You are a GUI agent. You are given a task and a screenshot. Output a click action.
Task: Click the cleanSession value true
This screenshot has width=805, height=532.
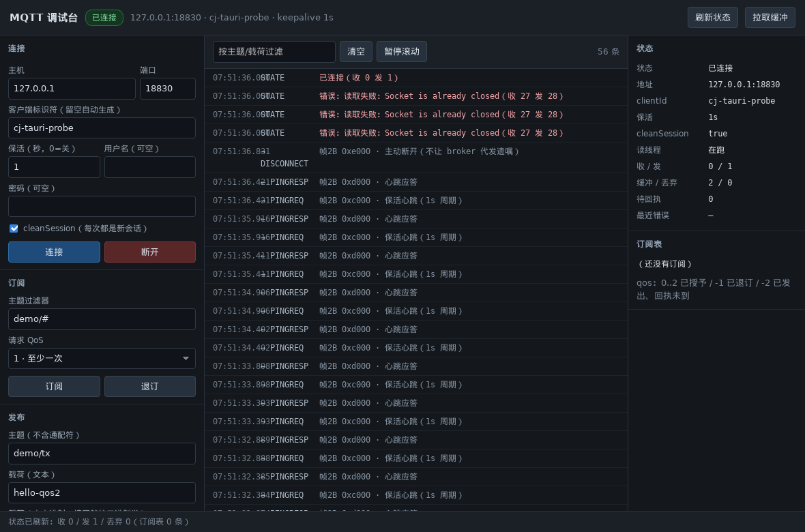click(718, 134)
